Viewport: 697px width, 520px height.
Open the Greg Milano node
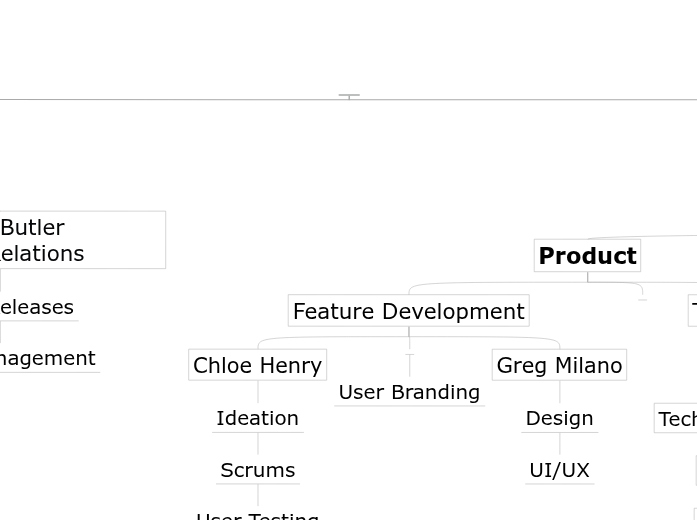click(559, 365)
